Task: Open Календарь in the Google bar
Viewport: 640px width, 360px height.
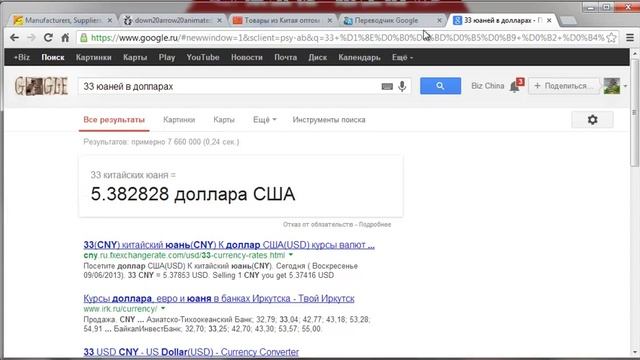Action: [359, 58]
